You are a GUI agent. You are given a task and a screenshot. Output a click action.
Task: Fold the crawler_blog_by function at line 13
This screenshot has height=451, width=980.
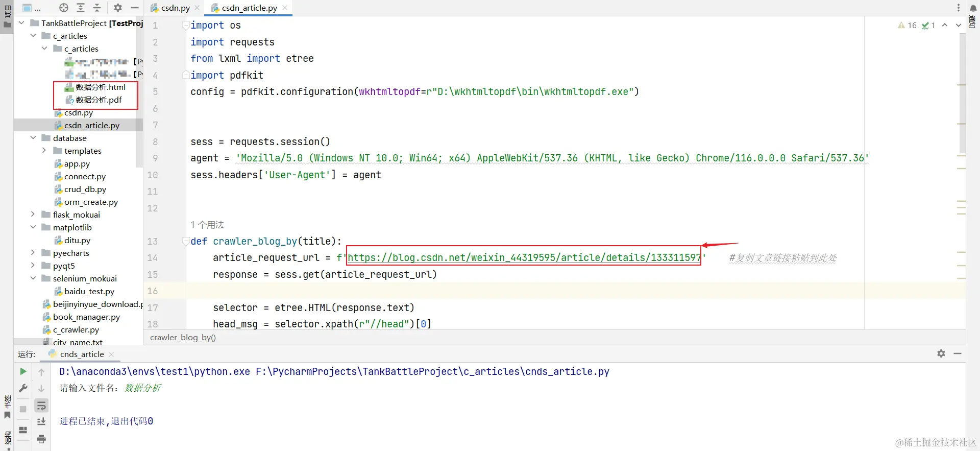coord(186,241)
